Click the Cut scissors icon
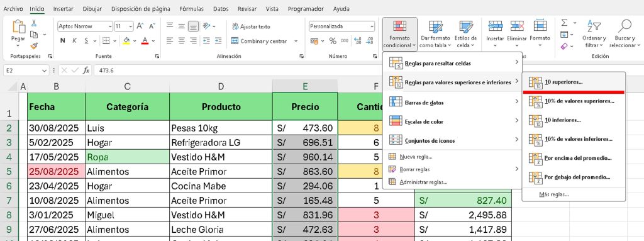This screenshot has height=241, width=644. tap(34, 23)
